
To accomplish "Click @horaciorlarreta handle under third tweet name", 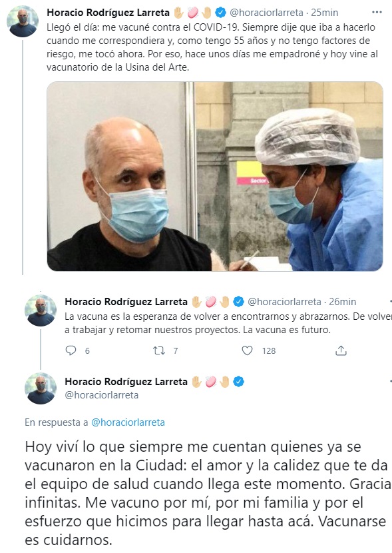I will [101, 395].
